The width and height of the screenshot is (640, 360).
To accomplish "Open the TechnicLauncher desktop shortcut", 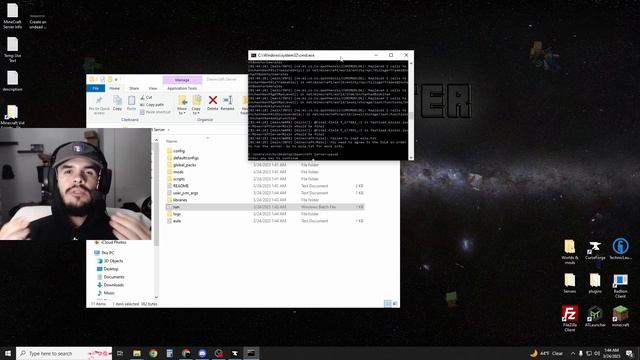I will pos(620,249).
